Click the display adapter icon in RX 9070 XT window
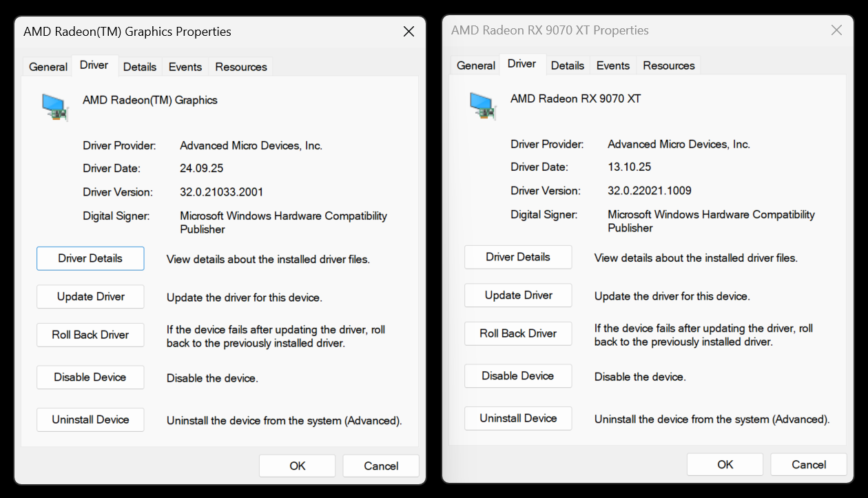 coord(483,105)
